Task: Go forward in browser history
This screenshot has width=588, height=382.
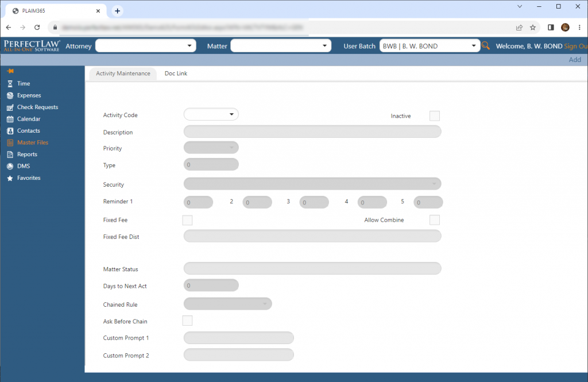Action: pos(22,28)
